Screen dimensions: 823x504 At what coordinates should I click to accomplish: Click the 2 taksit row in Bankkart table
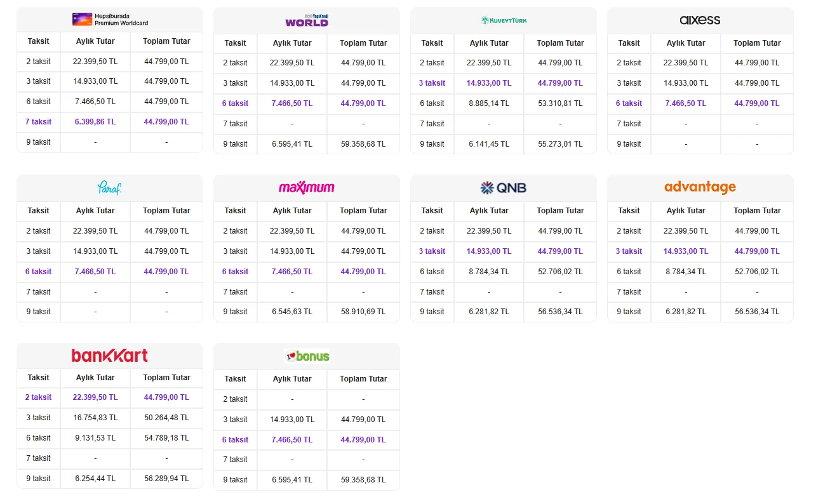coord(110,397)
